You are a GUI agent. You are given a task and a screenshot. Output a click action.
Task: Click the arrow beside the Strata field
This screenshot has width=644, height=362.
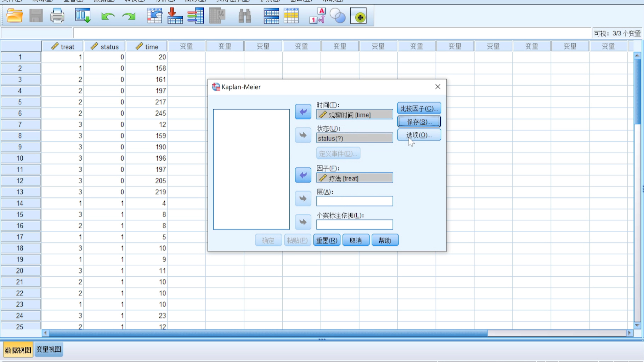pos(303,199)
